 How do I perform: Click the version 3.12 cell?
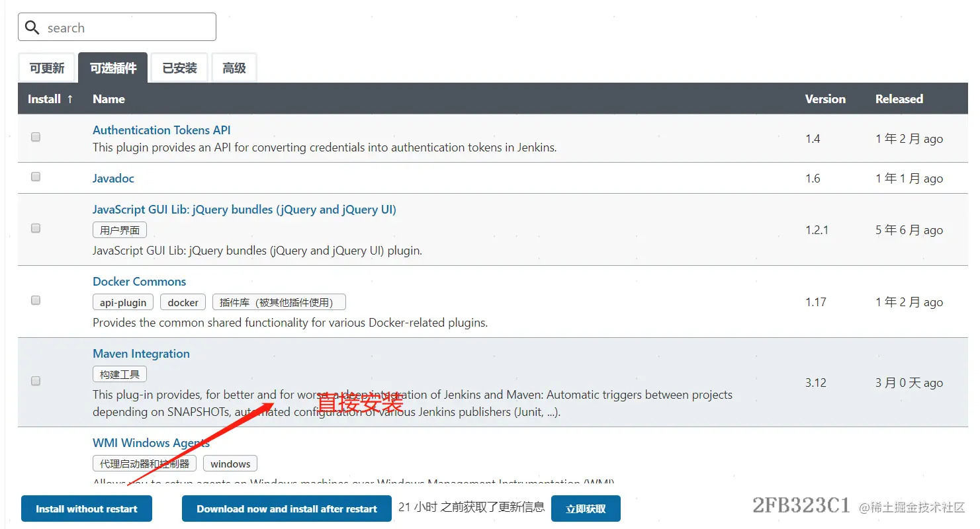(x=815, y=383)
